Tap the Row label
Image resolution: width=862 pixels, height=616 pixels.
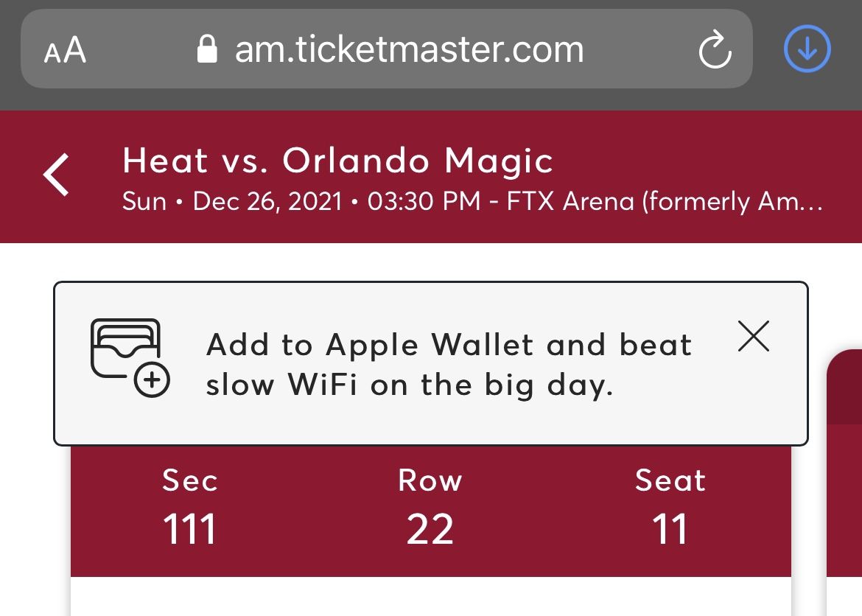(430, 480)
